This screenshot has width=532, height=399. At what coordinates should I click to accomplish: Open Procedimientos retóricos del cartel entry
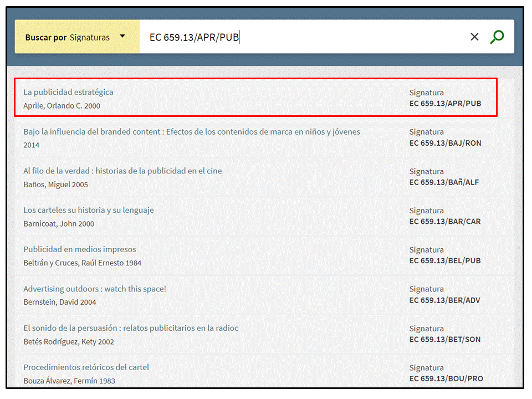86,367
